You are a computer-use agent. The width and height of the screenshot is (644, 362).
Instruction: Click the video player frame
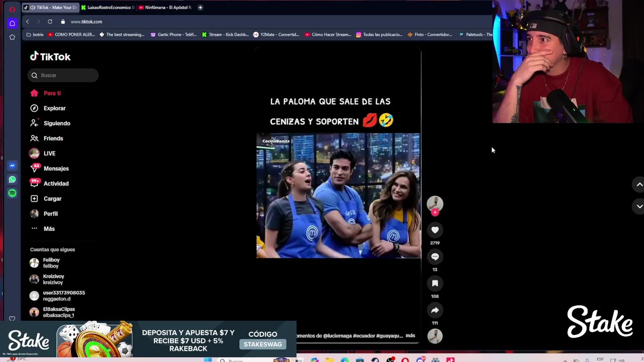tap(338, 196)
